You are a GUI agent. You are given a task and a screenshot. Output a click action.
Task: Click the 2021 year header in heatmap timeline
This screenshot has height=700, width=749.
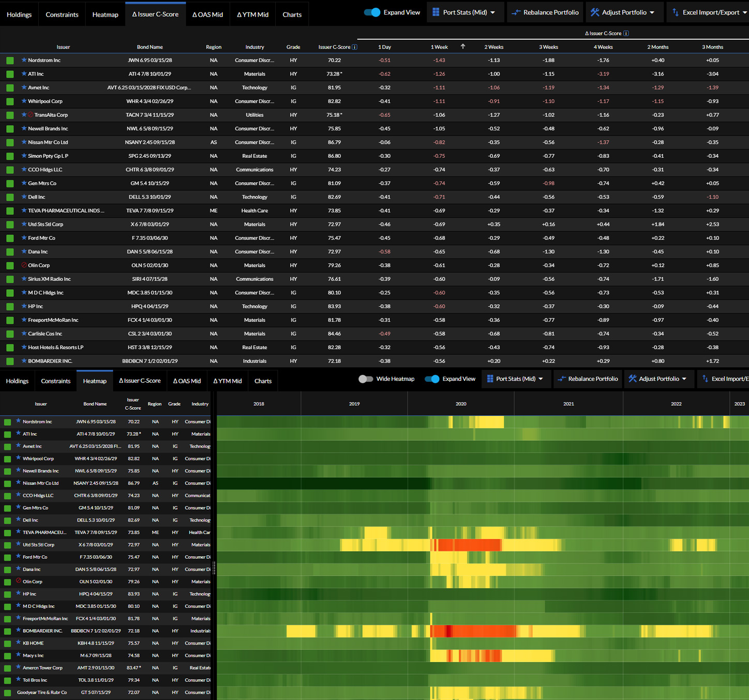568,404
